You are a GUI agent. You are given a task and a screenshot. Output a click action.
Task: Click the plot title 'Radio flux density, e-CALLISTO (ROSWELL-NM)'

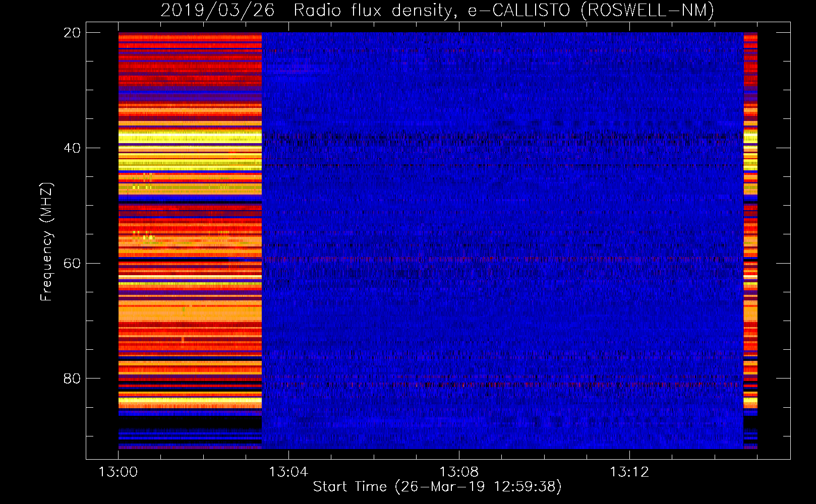click(504, 10)
